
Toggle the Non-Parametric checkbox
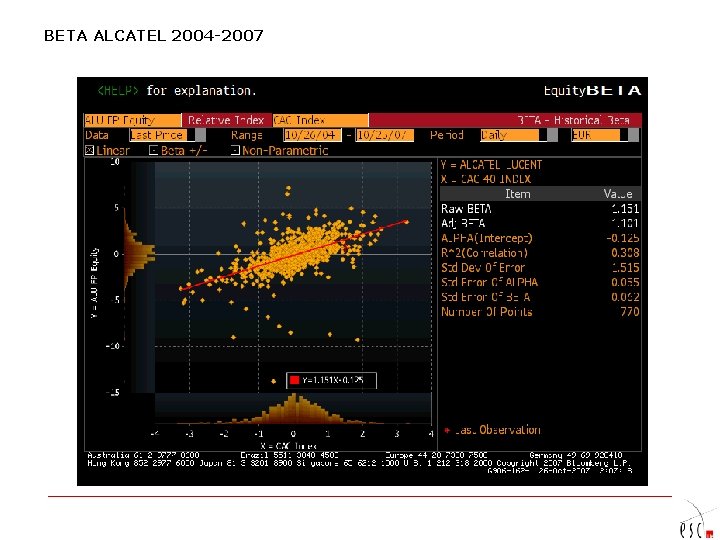pyautogui.click(x=235, y=150)
